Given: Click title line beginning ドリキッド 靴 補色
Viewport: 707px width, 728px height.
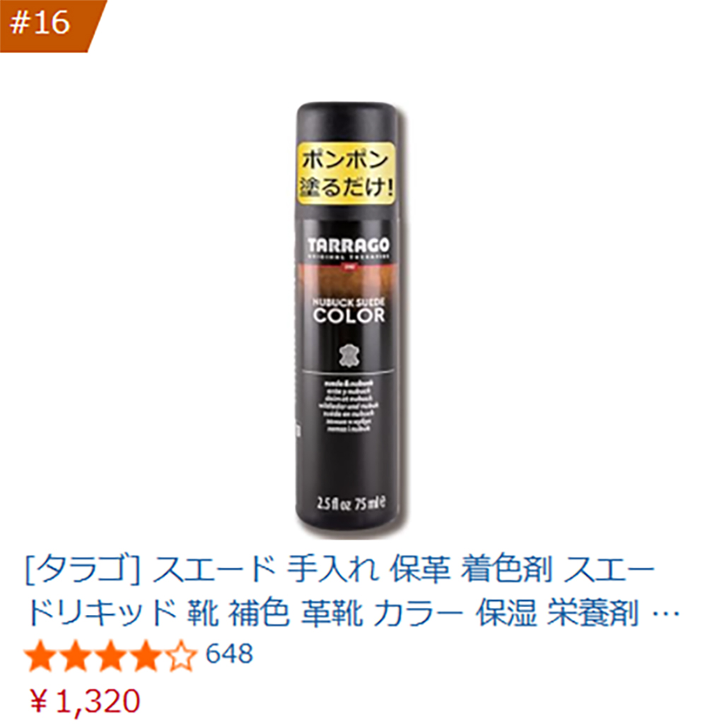Looking at the screenshot, I should pyautogui.click(x=351, y=613).
